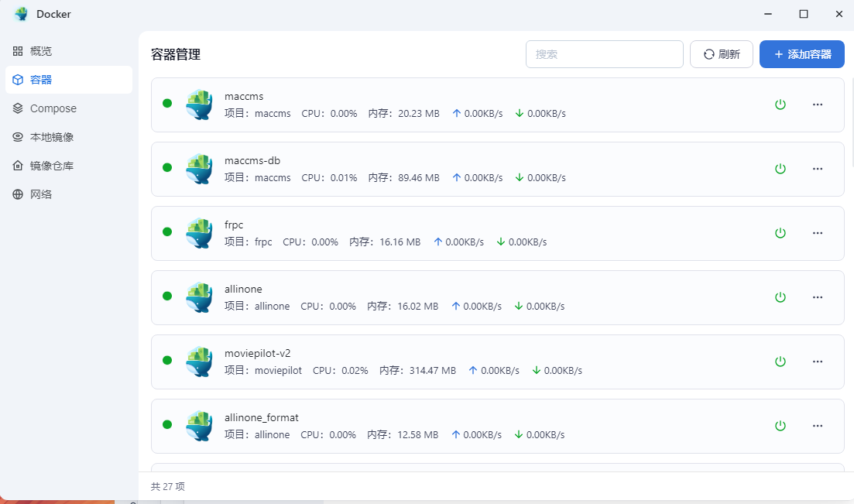Click the green status dot of allinone

[167, 297]
